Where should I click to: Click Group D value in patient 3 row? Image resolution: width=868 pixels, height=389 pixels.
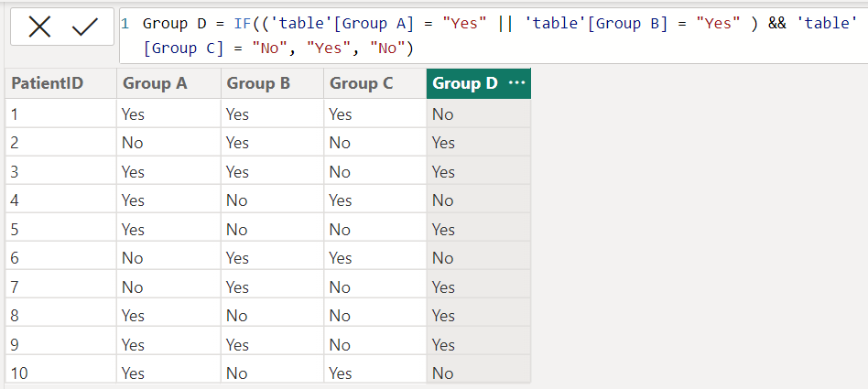click(479, 171)
